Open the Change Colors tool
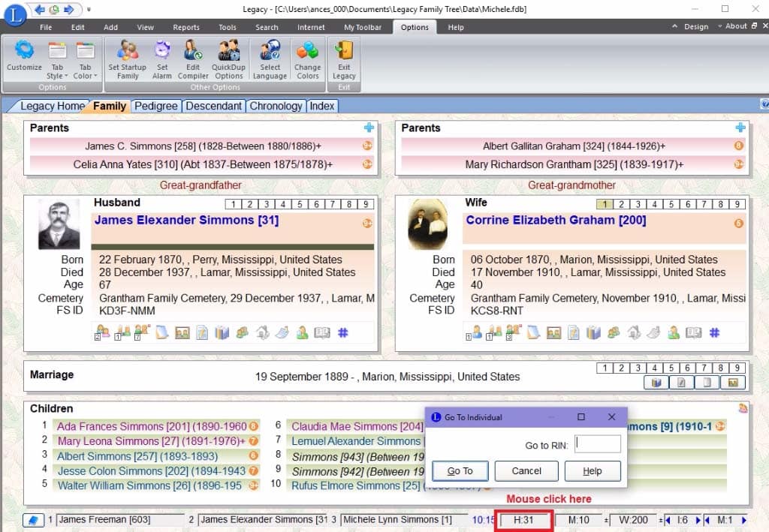 307,60
